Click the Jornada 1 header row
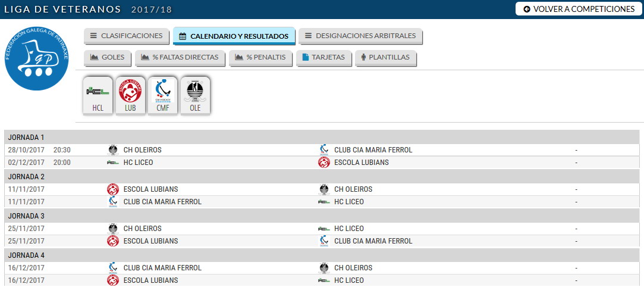The height and width of the screenshot is (287, 644). coord(322,137)
